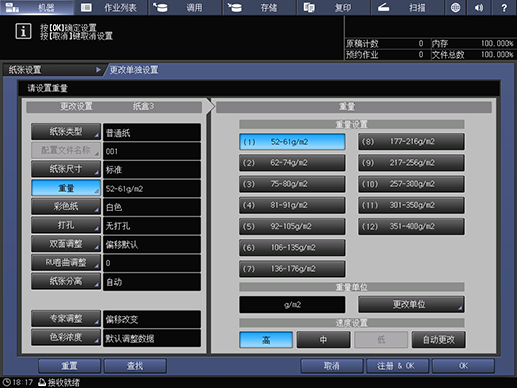Set speed to 高 (high)
This screenshot has height=388, width=517.
coord(266,340)
